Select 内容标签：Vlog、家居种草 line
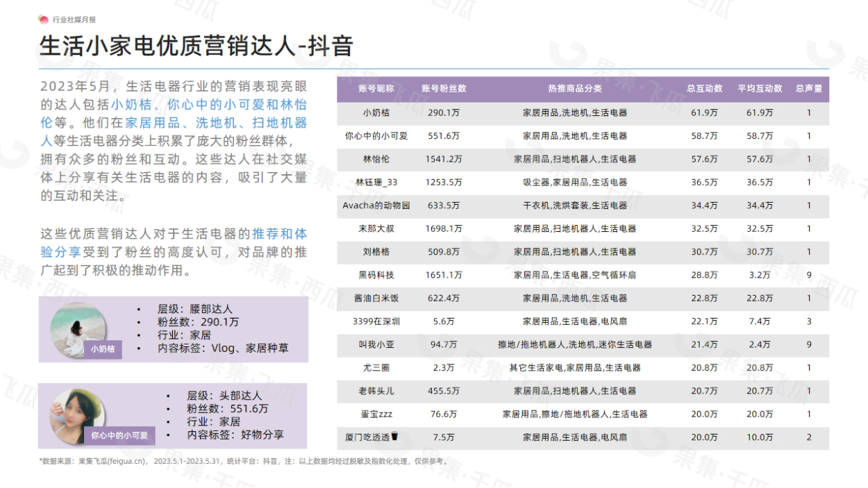Viewport: 868px width, 488px height. [x=223, y=348]
